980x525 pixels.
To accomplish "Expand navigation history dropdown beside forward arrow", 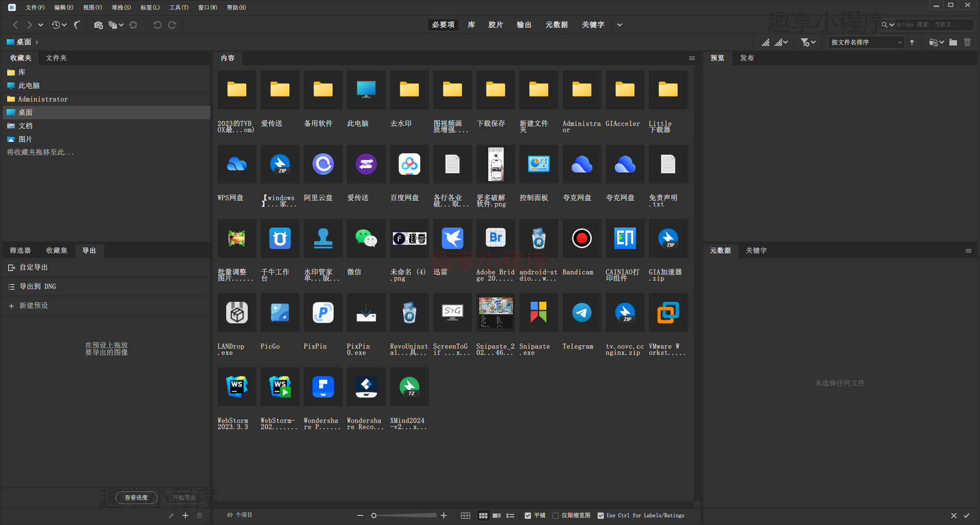I will click(41, 25).
